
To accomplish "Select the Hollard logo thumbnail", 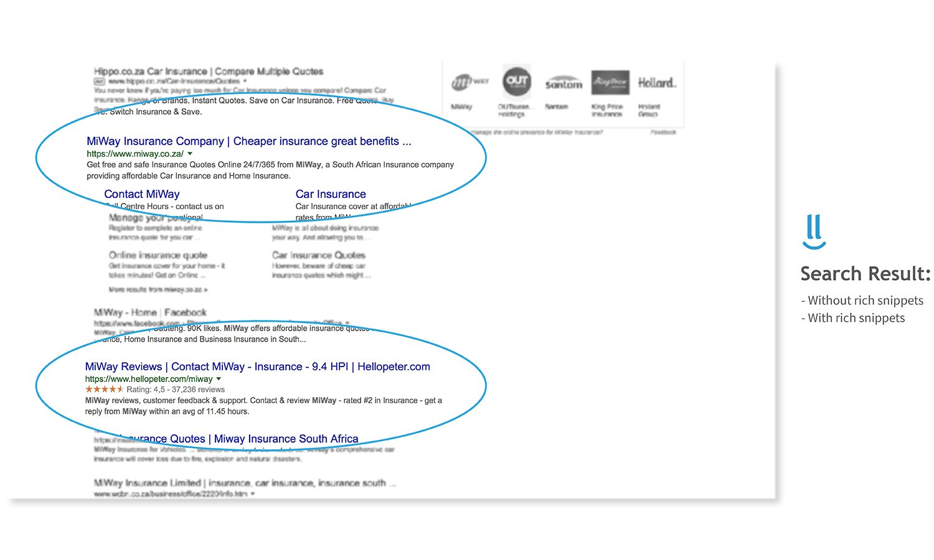I will pos(657,83).
